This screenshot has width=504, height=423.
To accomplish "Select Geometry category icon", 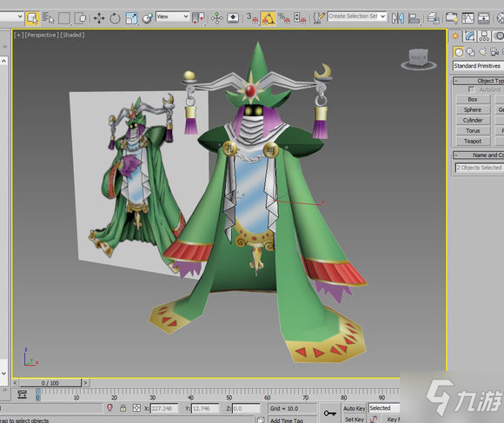I will pos(459,52).
